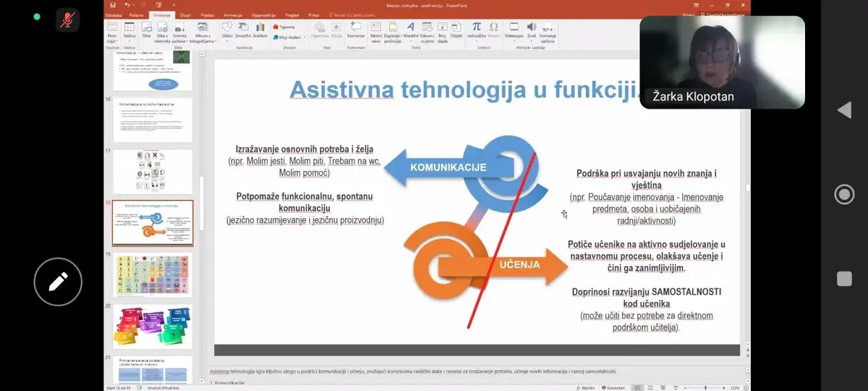Open the Animacije ribbon tab
The height and width of the screenshot is (391, 868).
[x=233, y=14]
